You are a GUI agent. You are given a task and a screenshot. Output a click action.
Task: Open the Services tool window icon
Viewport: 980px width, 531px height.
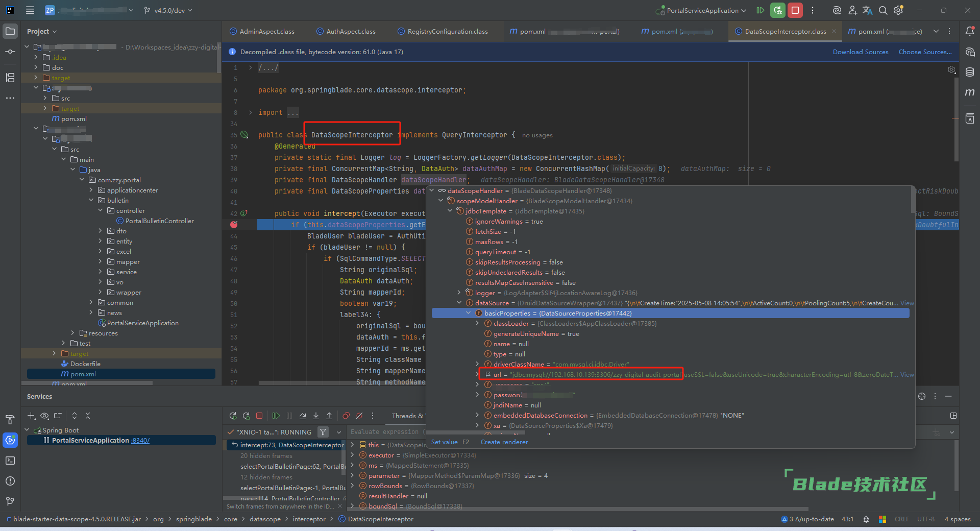click(x=10, y=440)
